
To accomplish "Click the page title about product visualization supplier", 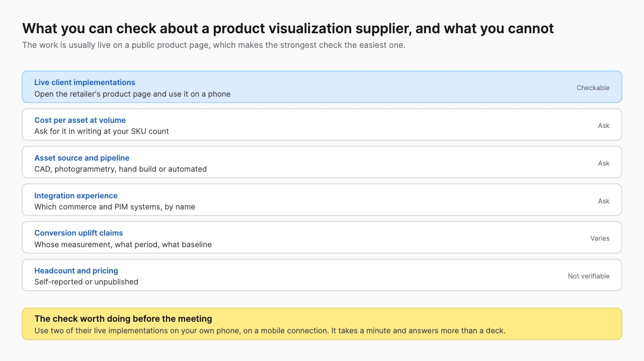I will coord(288,28).
